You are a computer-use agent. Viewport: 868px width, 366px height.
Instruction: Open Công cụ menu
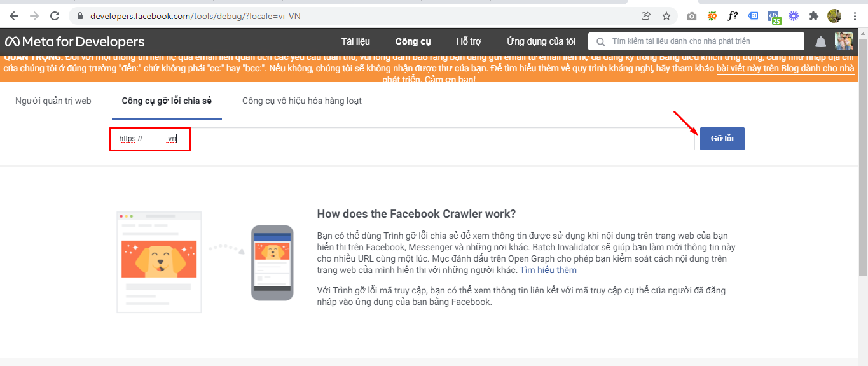tap(413, 41)
